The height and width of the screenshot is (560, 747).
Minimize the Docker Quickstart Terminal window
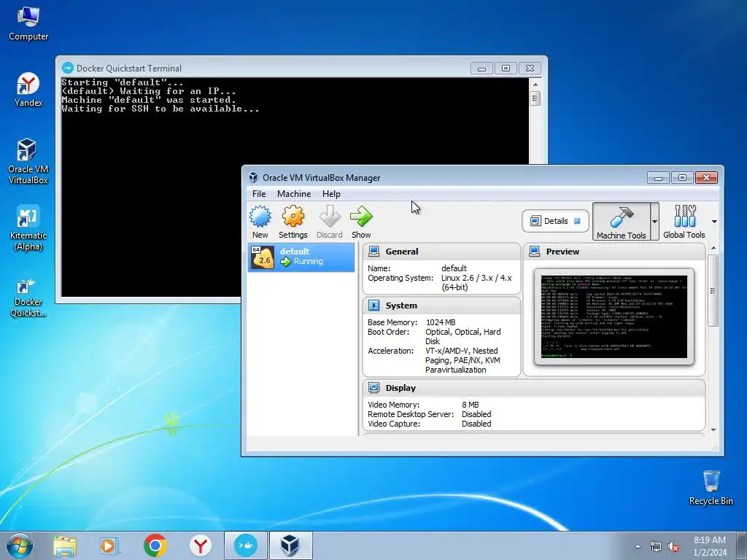pyautogui.click(x=481, y=68)
